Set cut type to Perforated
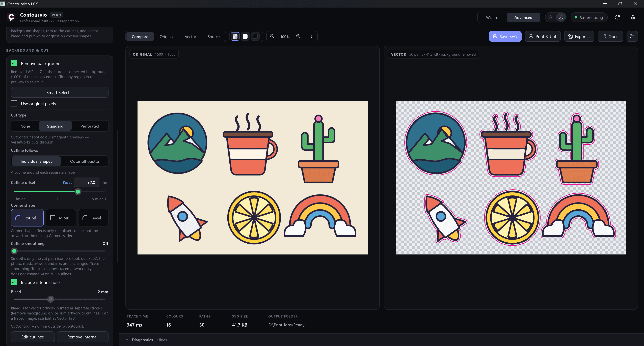The height and width of the screenshot is (346, 644). click(90, 126)
